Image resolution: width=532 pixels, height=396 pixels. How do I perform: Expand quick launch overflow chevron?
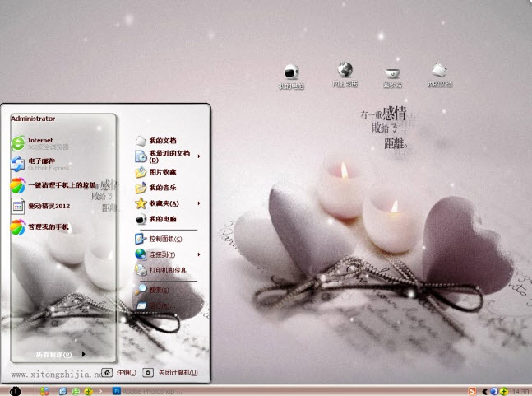pyautogui.click(x=101, y=392)
